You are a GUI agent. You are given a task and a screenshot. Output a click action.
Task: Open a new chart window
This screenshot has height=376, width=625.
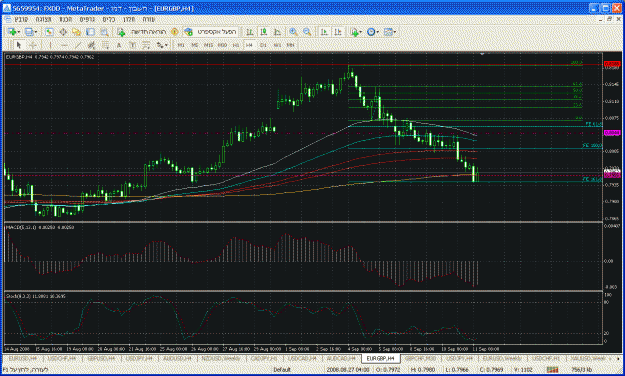click(x=11, y=32)
